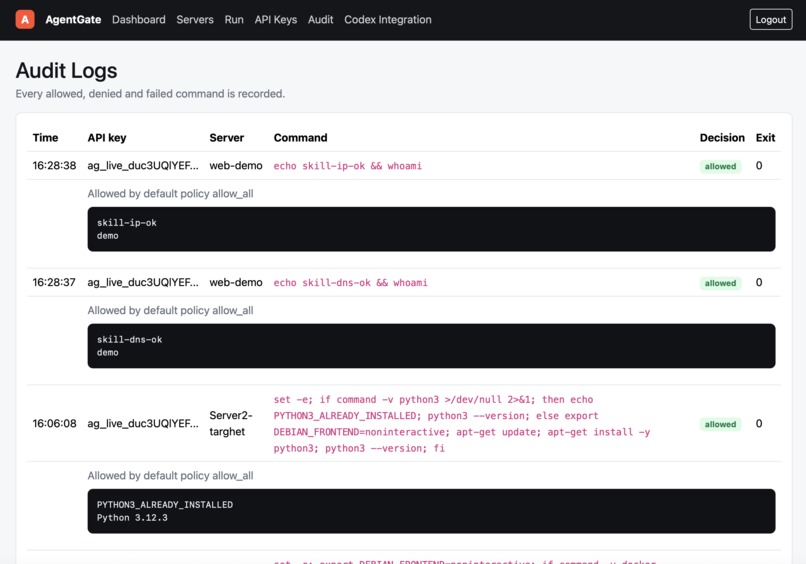Click the Server column header

[227, 138]
